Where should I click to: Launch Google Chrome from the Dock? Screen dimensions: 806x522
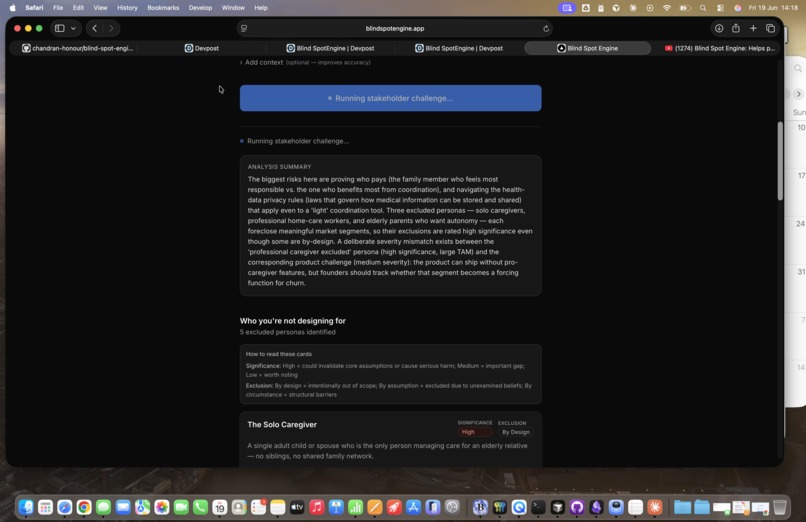click(x=84, y=508)
